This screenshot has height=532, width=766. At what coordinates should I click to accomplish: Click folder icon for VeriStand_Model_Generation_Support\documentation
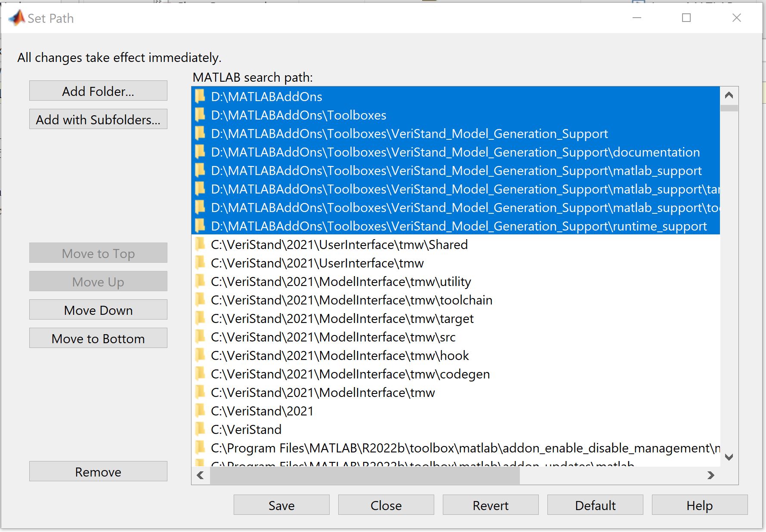[200, 152]
